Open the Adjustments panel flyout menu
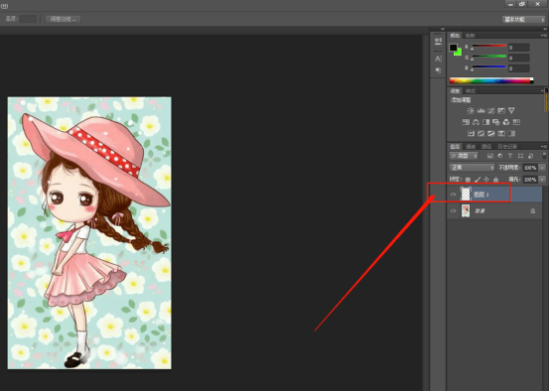 [543, 91]
